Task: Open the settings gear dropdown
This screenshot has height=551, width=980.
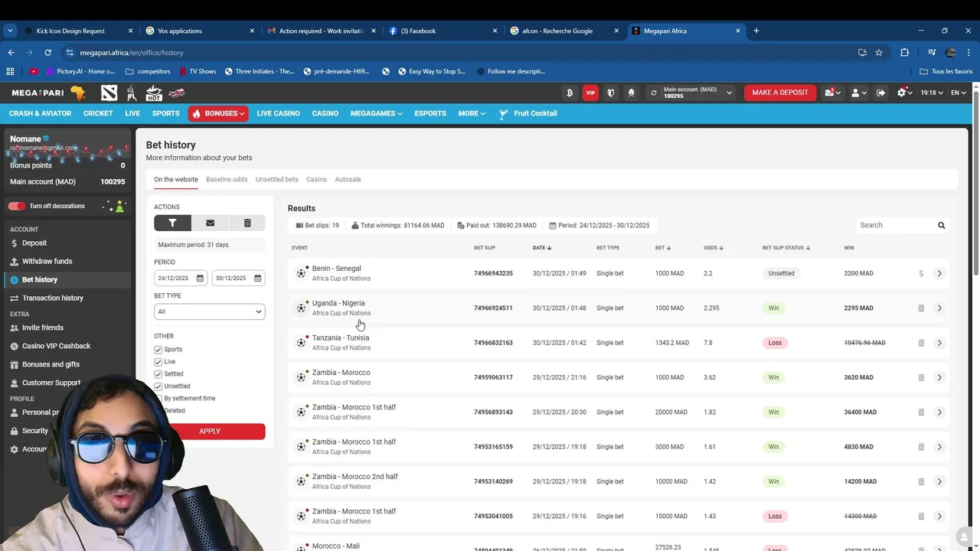Action: pos(905,93)
